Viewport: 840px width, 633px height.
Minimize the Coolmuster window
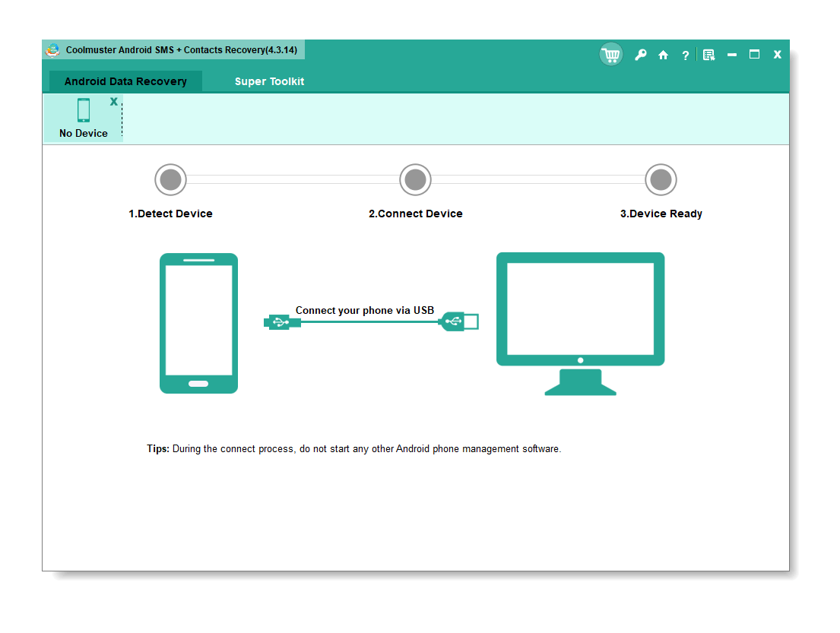coord(731,55)
